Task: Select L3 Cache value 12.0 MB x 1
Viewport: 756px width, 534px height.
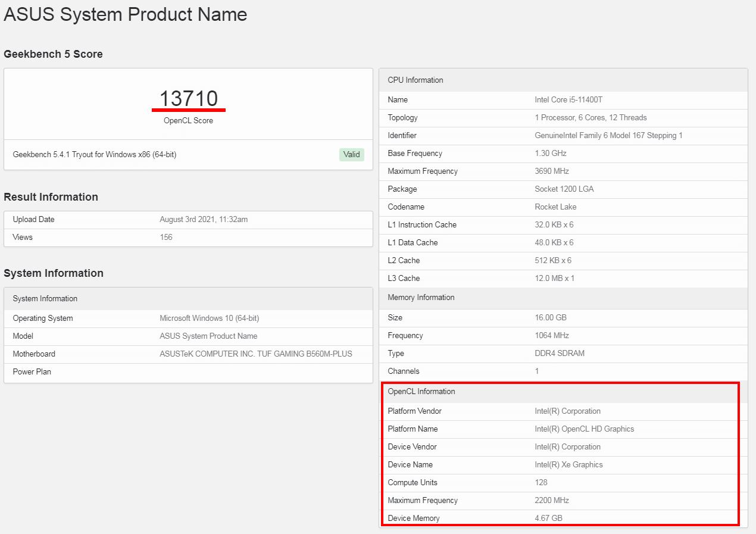Action: 555,278
